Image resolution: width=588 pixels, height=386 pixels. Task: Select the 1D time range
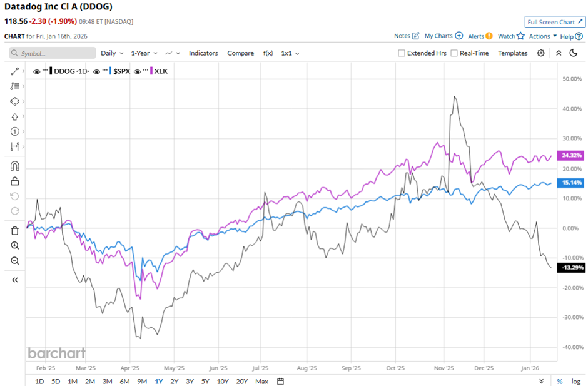39,382
